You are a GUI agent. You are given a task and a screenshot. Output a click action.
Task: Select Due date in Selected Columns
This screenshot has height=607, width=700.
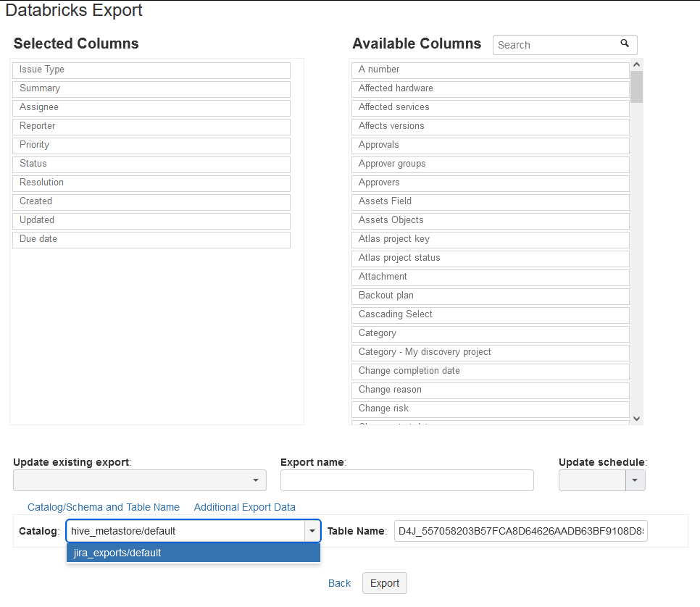[x=151, y=240]
